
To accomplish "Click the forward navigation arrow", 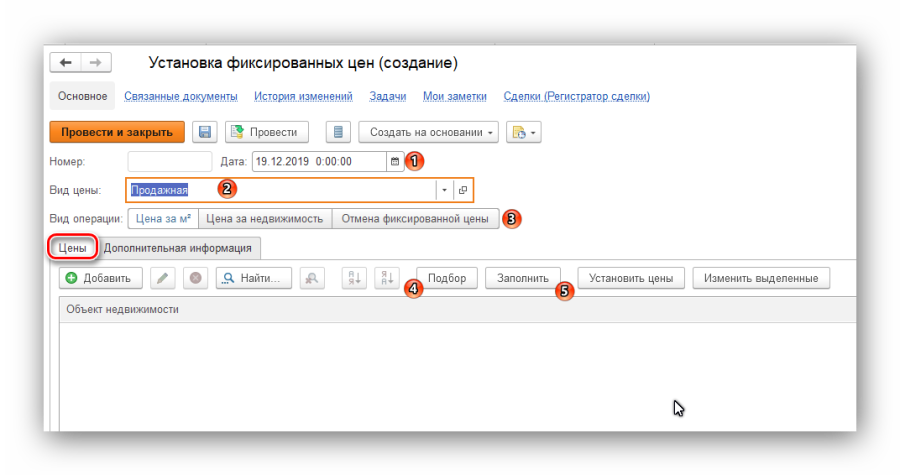I will tap(95, 63).
